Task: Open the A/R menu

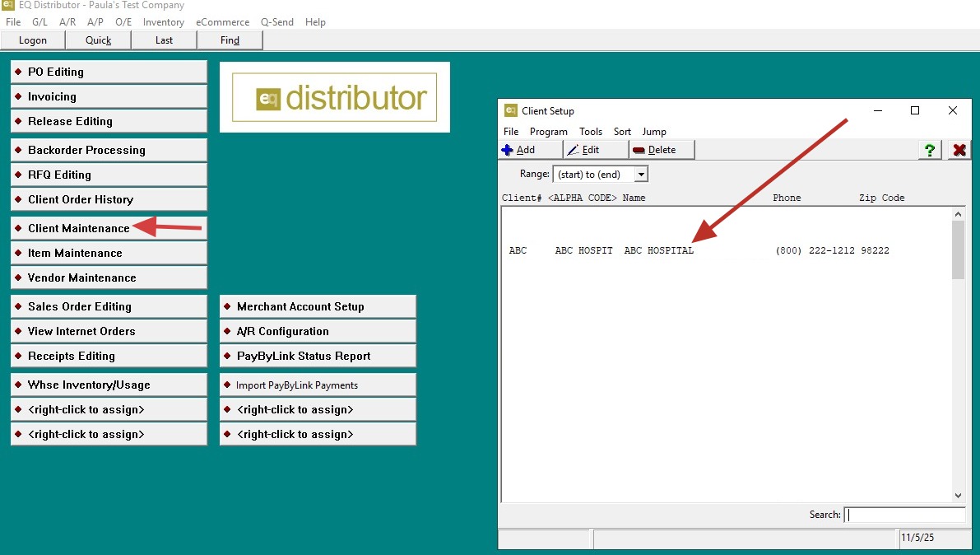Action: click(67, 22)
